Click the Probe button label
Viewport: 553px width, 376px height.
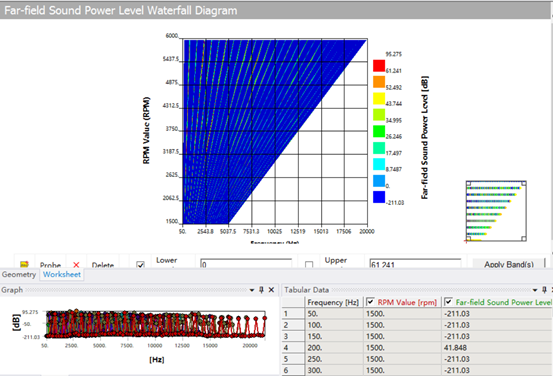tap(50, 265)
